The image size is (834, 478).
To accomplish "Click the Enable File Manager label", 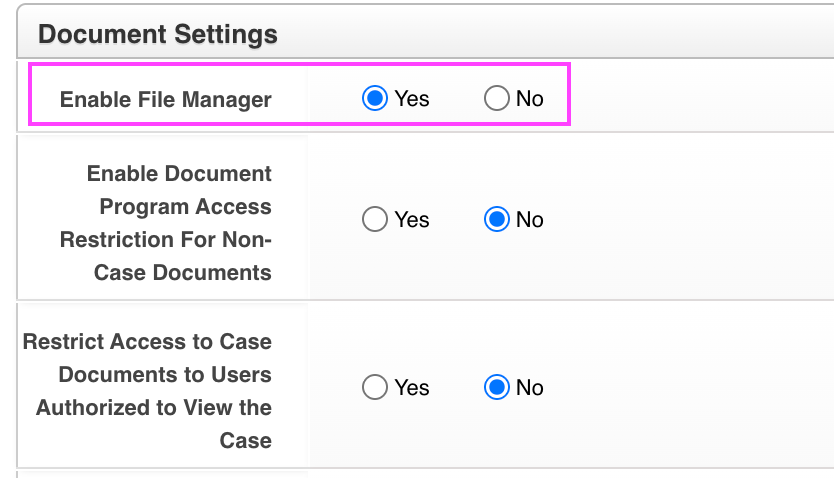I will [166, 99].
